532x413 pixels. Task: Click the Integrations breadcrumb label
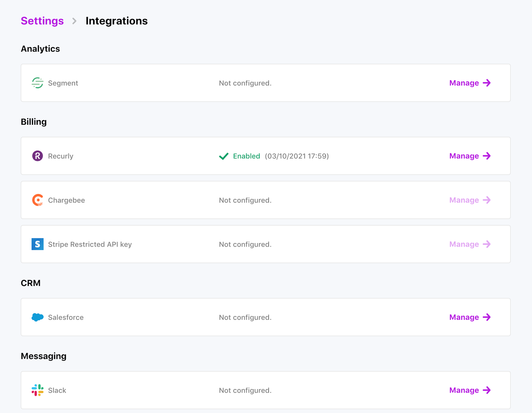116,21
